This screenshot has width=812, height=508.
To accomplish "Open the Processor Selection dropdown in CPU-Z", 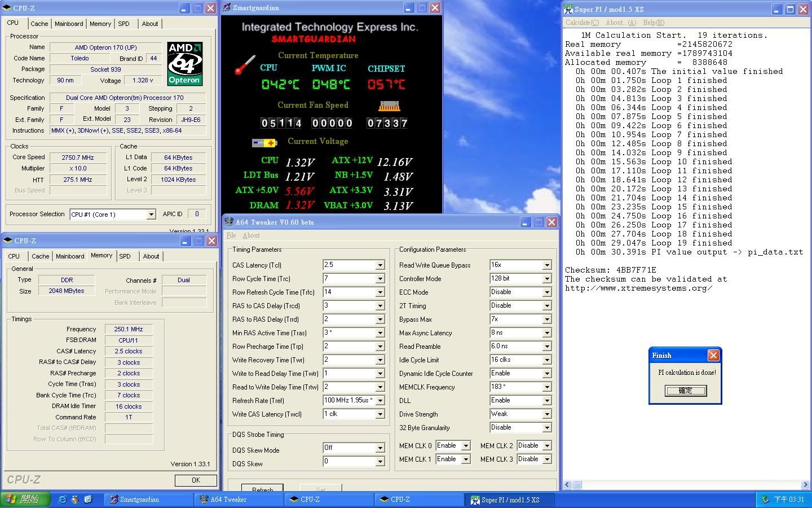I will click(x=151, y=214).
